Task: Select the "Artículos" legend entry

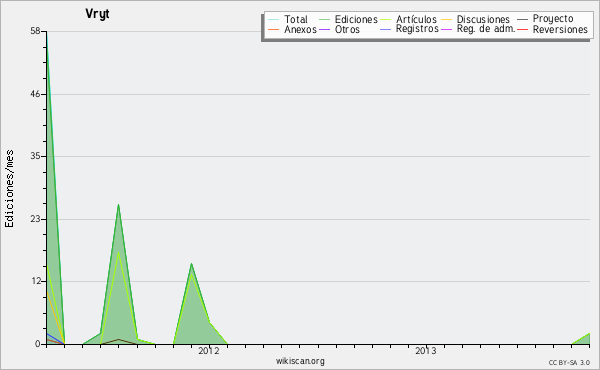Action: tap(416, 19)
